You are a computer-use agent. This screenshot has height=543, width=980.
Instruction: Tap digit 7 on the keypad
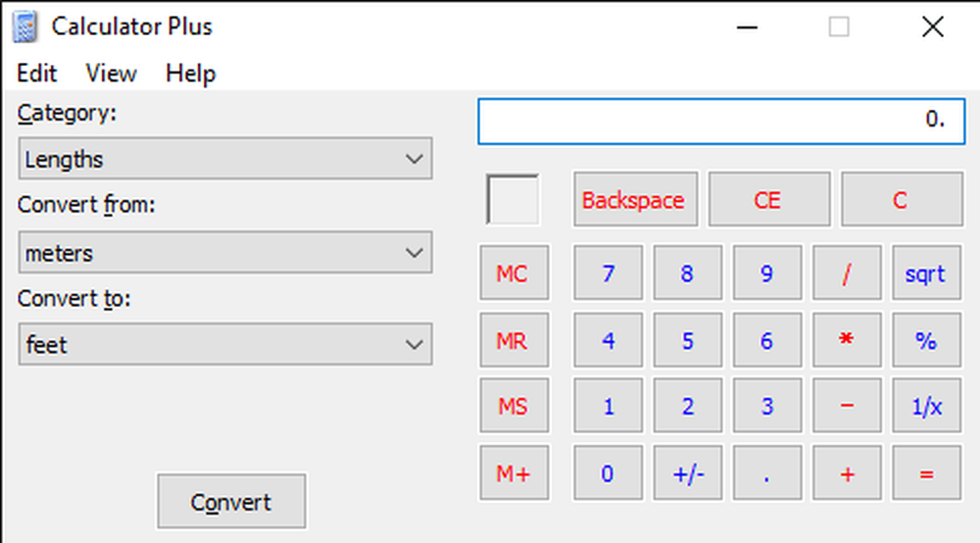pos(608,272)
